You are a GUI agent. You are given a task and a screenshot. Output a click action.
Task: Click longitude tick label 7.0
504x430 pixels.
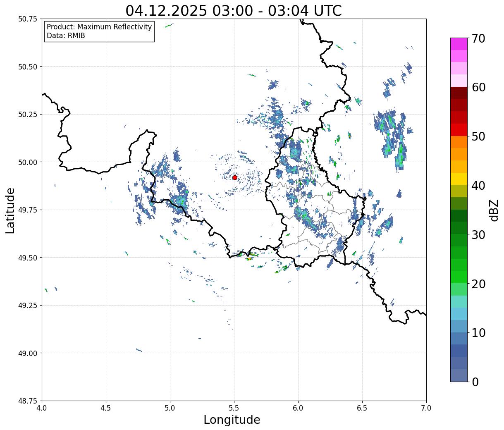(426, 408)
